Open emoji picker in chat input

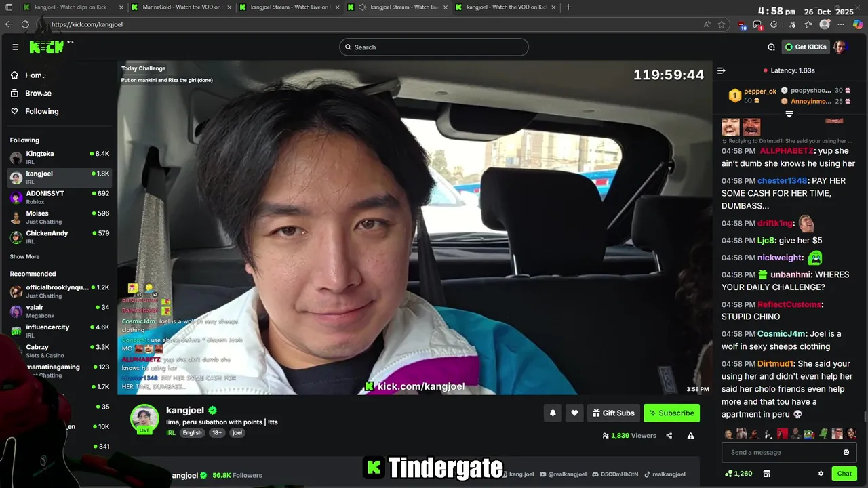[x=846, y=452]
